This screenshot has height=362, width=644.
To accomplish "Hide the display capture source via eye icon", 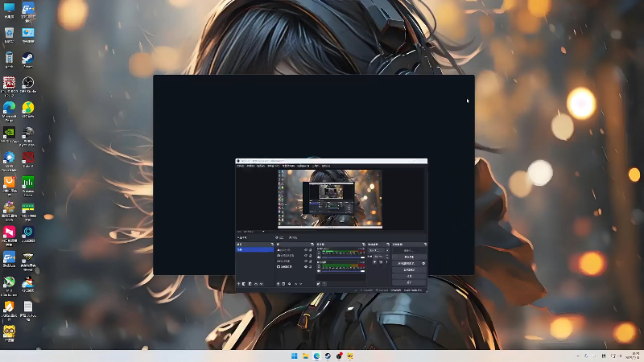I will click(306, 267).
